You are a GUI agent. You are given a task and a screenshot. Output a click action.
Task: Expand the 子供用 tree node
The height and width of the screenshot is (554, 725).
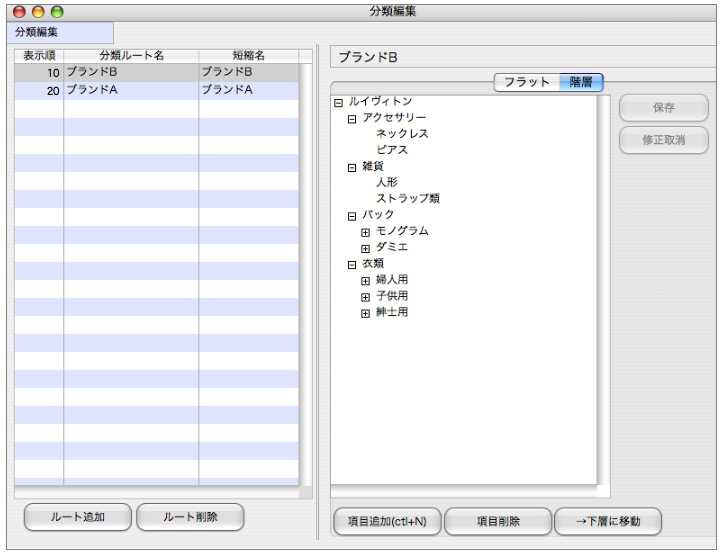(x=365, y=297)
